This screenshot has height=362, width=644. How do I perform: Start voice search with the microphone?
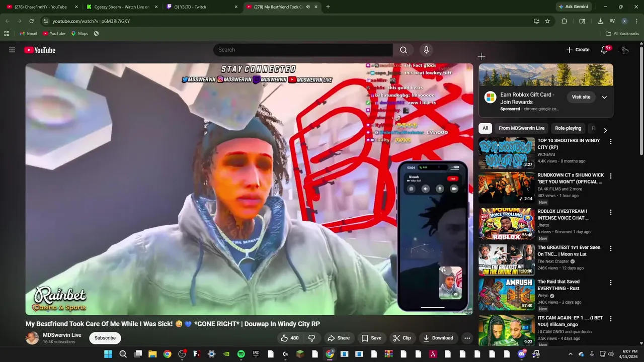tap(426, 50)
